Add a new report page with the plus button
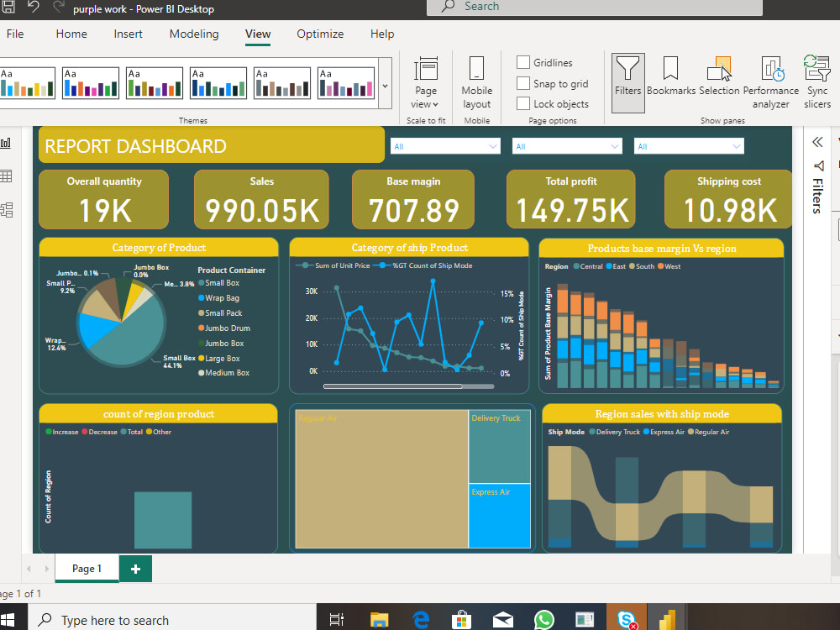Image resolution: width=840 pixels, height=630 pixels. [135, 569]
